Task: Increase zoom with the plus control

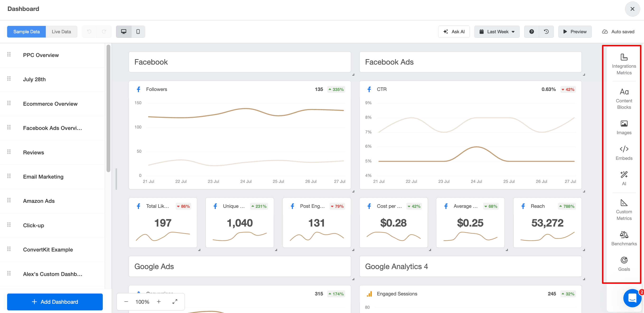Action: pos(159,302)
